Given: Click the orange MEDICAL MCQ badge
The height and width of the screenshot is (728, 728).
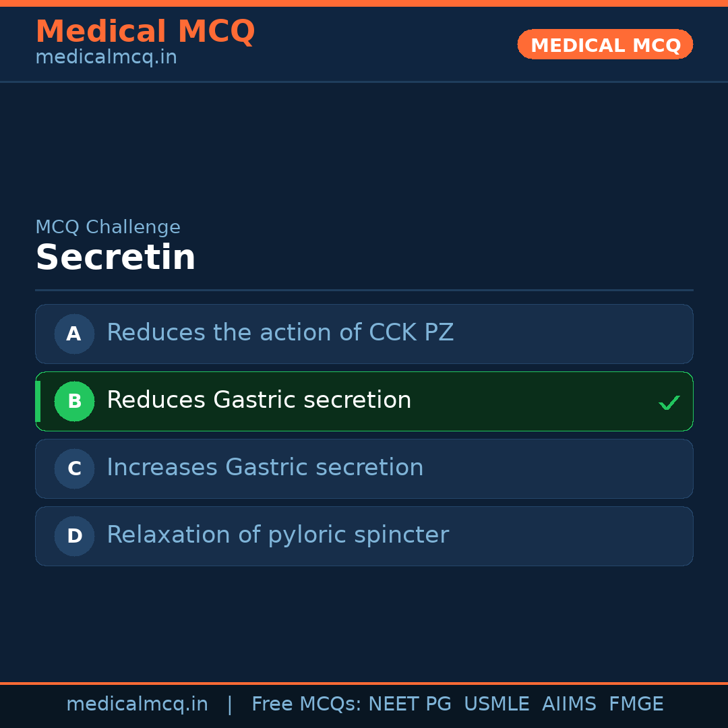Looking at the screenshot, I should pos(605,44).
